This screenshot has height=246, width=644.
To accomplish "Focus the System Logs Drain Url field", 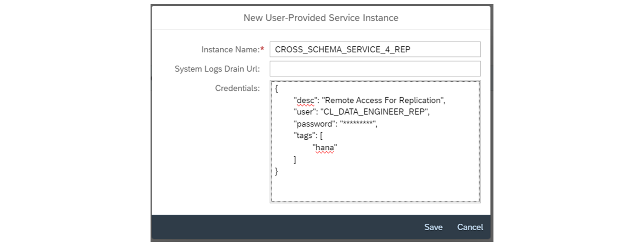I will [374, 69].
